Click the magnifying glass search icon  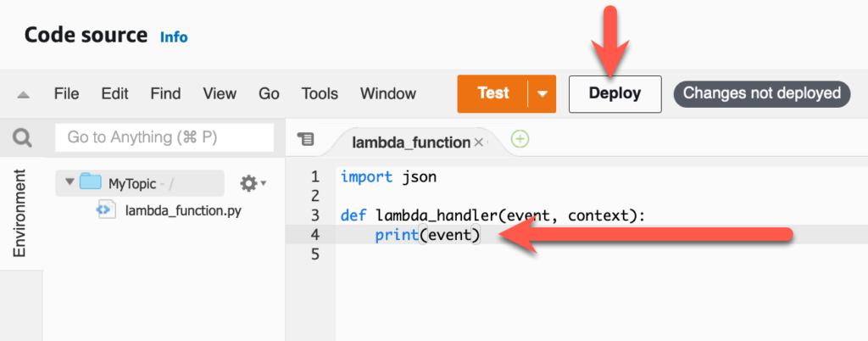[x=21, y=137]
